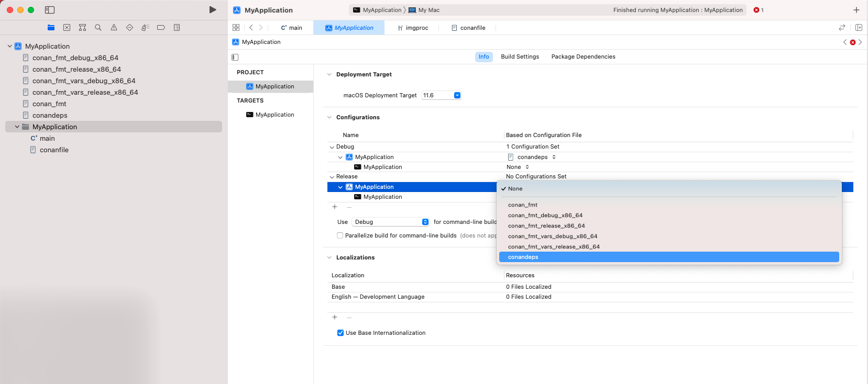The image size is (868, 384).
Task: Open the Test navigator diamond icon
Action: coord(129,28)
